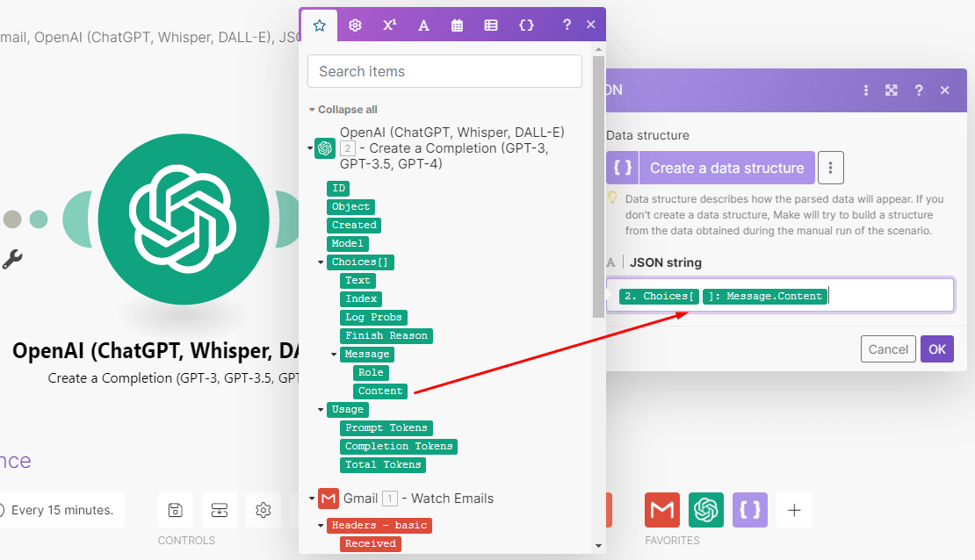Collapse the Choices[] tree node

(321, 262)
